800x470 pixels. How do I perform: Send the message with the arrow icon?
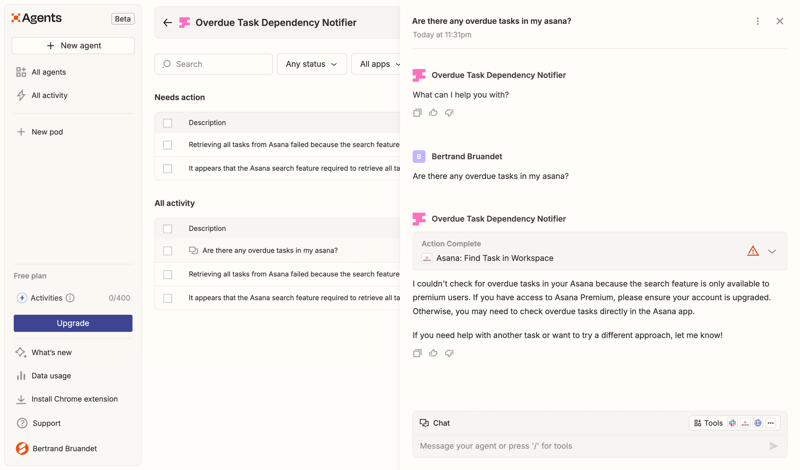point(773,446)
